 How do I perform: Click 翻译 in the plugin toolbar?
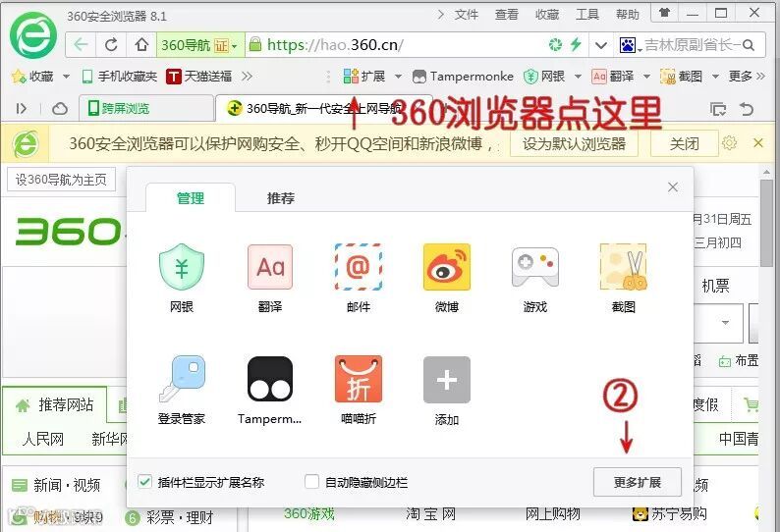click(613, 77)
